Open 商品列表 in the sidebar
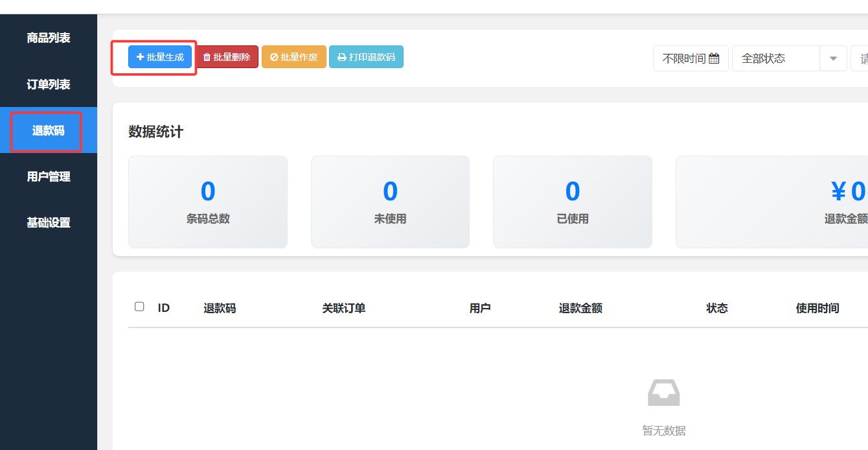 [49, 38]
